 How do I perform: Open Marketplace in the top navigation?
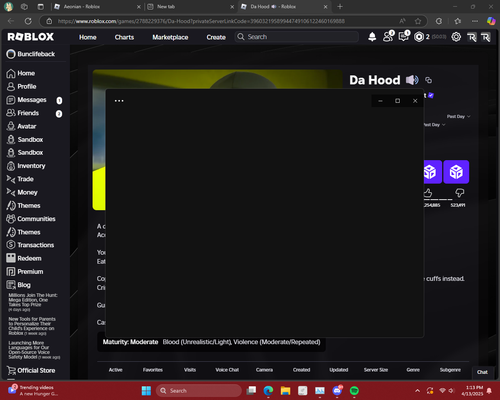(x=170, y=37)
